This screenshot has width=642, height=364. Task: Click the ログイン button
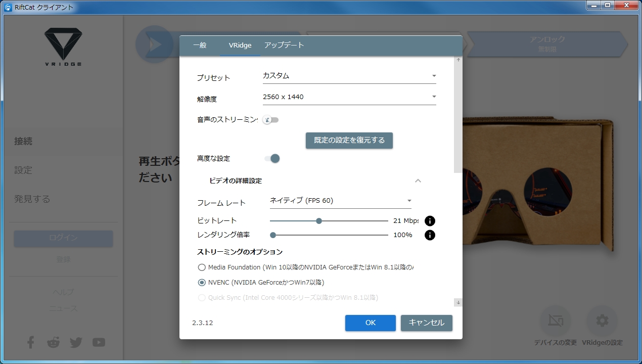tap(63, 238)
